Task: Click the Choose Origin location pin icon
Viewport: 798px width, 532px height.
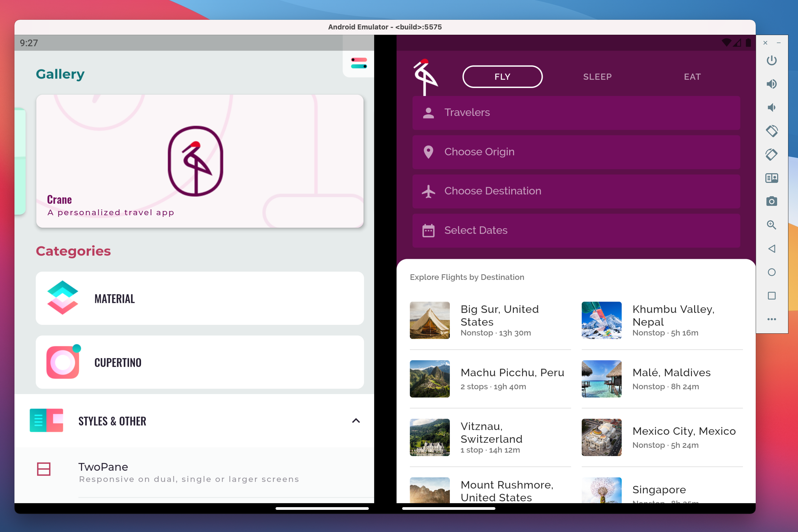Action: 428,151
